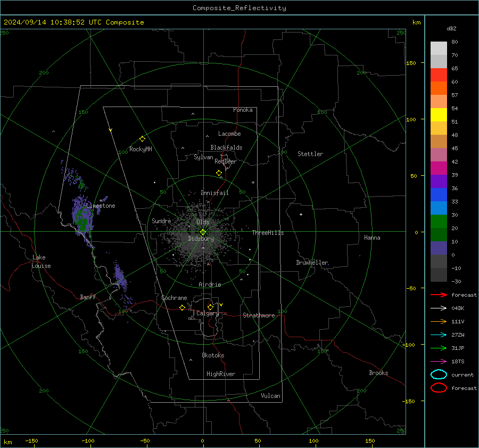This screenshot has height=448, width=479.
Task: Click the magenta 39-42 dBZ color swatch
Action: 439,168
